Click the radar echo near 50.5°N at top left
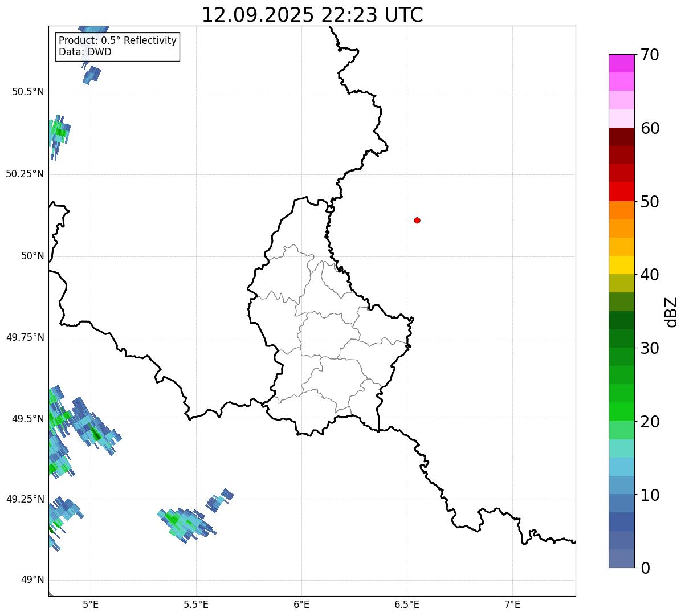This screenshot has height=616, width=685. coord(91,75)
